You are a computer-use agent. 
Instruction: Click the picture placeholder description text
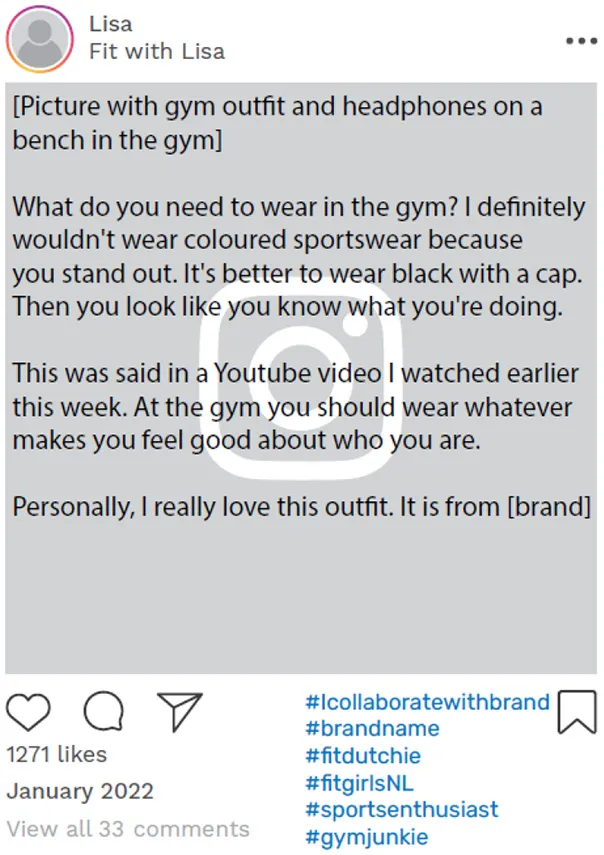pos(277,122)
